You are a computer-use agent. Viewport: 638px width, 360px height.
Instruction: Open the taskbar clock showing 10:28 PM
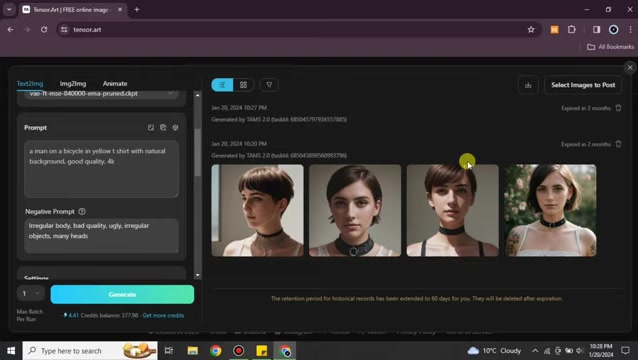[x=601, y=350]
